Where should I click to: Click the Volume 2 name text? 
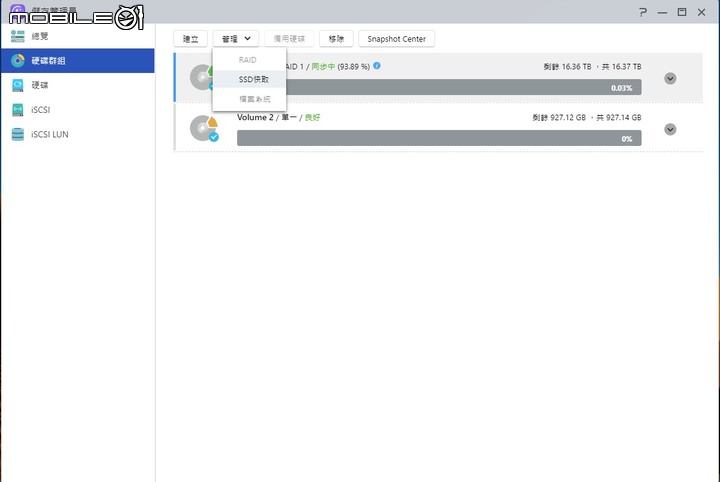point(255,118)
